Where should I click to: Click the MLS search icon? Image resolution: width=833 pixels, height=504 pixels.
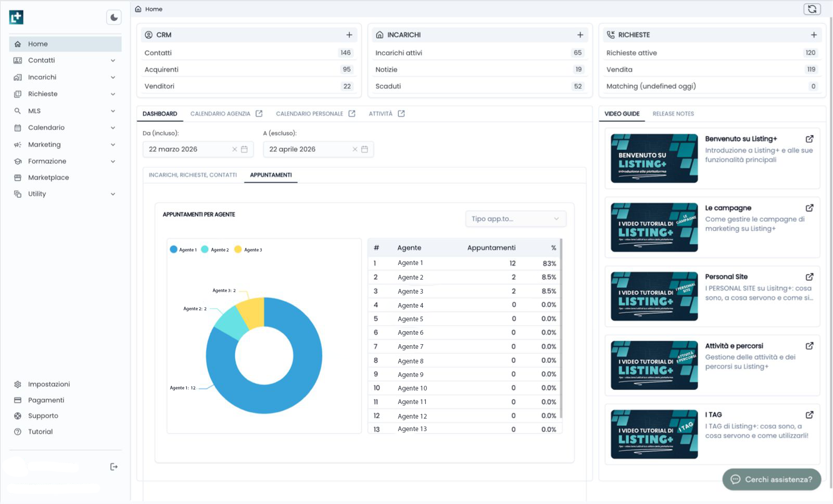click(x=18, y=111)
